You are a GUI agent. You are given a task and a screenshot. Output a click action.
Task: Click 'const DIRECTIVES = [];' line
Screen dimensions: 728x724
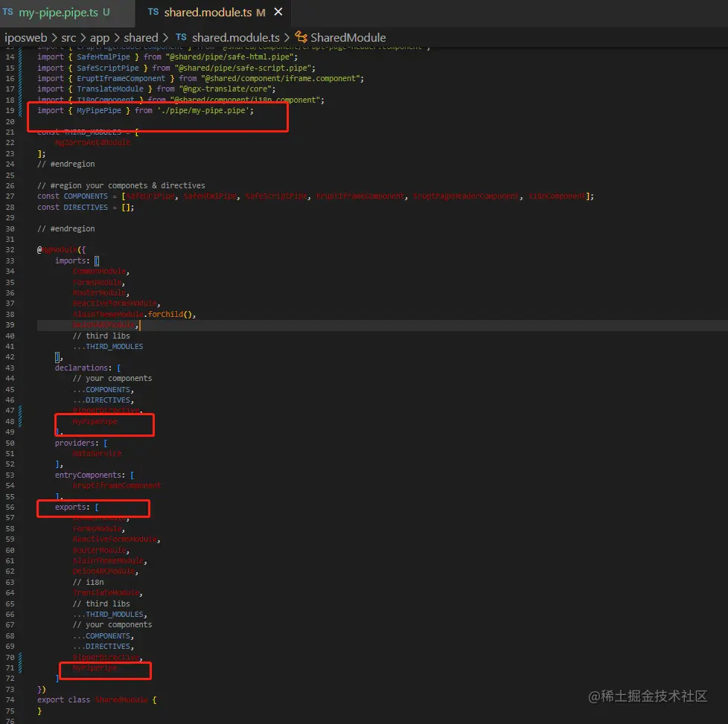pos(86,207)
